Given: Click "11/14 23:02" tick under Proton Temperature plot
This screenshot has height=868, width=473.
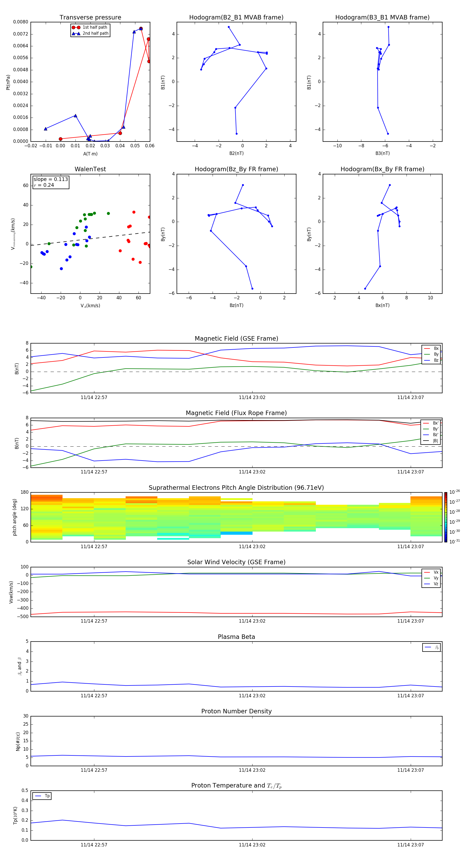Looking at the screenshot, I should click(252, 845).
